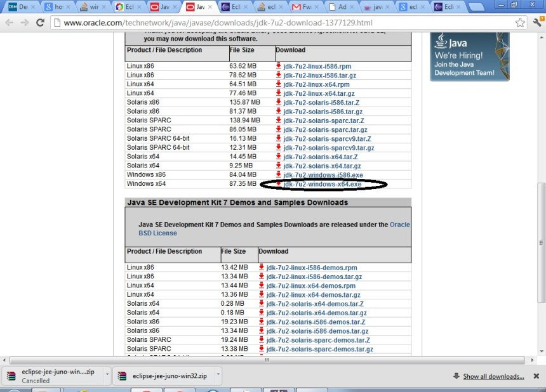
Task: Click Show all downloads link
Action: (x=493, y=376)
